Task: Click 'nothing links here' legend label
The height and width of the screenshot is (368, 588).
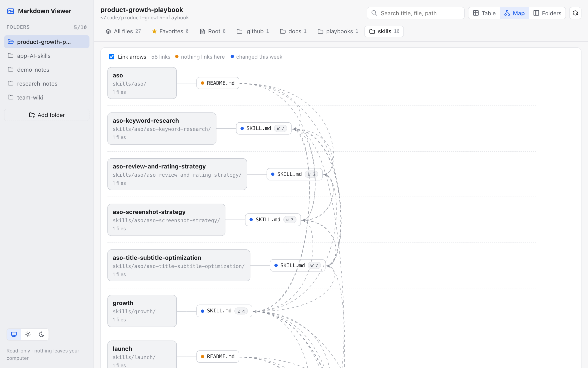Action: [203, 57]
